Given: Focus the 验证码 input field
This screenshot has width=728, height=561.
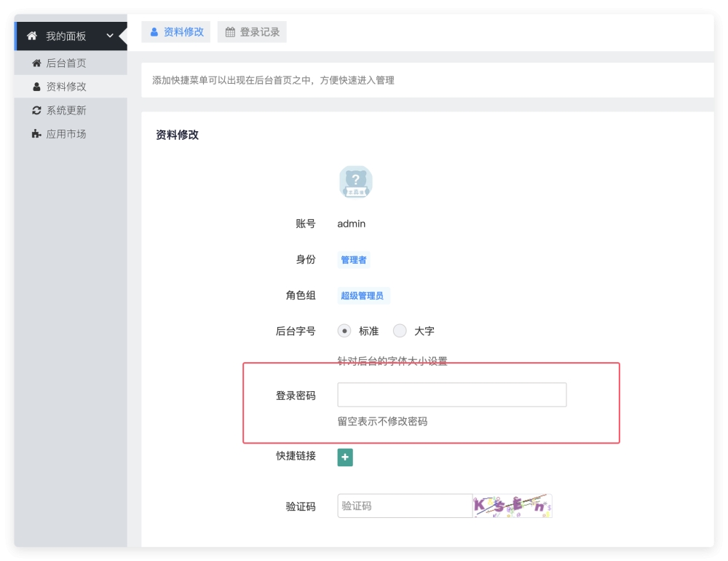Looking at the screenshot, I should tap(405, 506).
